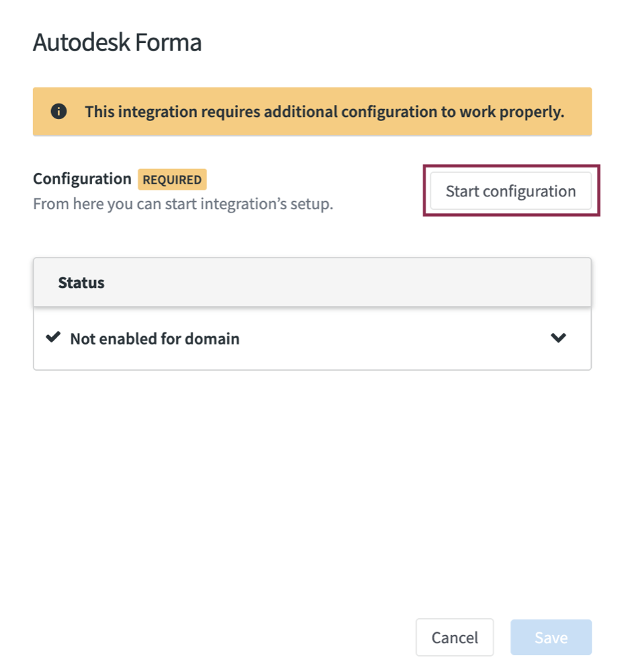This screenshot has height=672, width=626.
Task: Click the Status section header
Action: (x=81, y=283)
